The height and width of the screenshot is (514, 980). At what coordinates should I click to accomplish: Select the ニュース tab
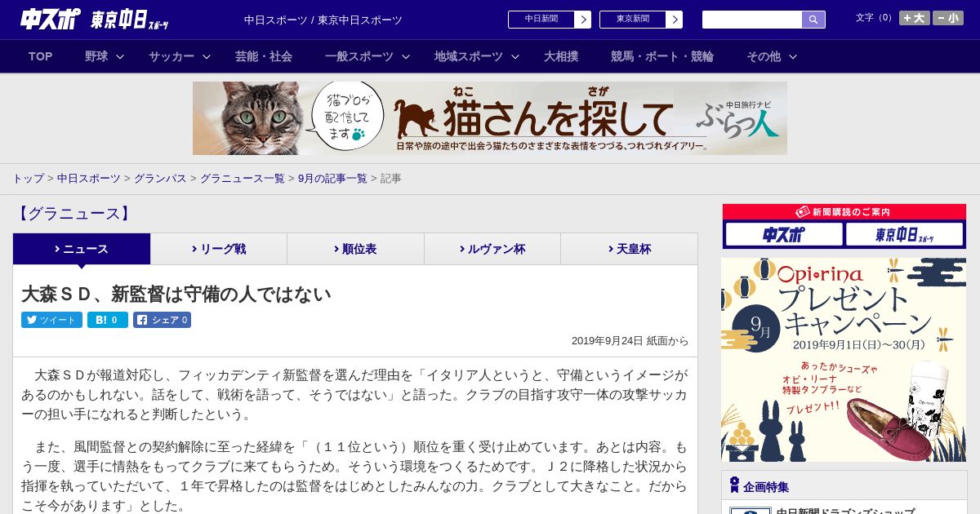click(82, 249)
